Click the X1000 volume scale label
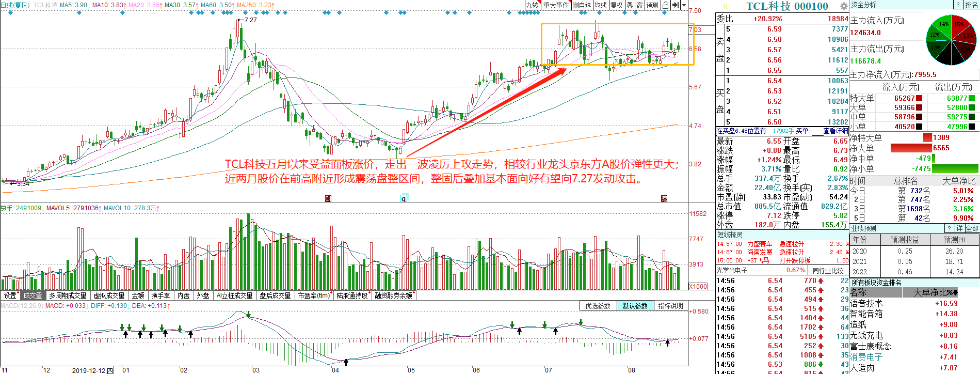Image resolution: width=980 pixels, height=374 pixels. pyautogui.click(x=698, y=287)
